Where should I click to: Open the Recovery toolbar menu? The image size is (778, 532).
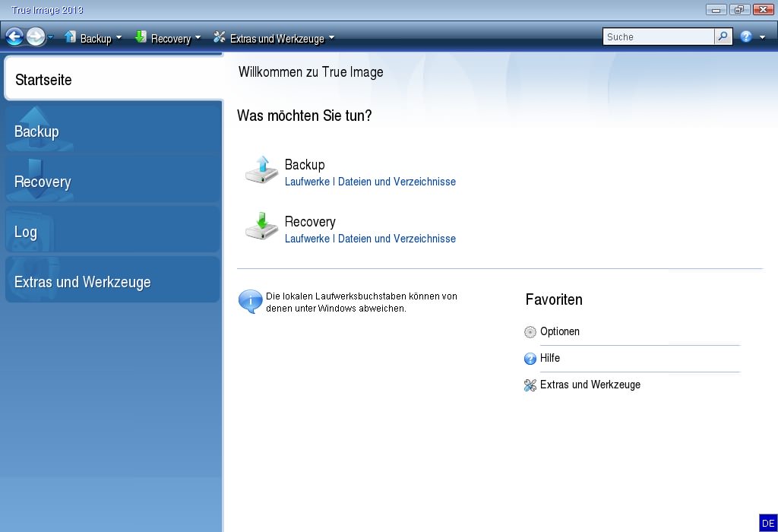click(x=171, y=38)
